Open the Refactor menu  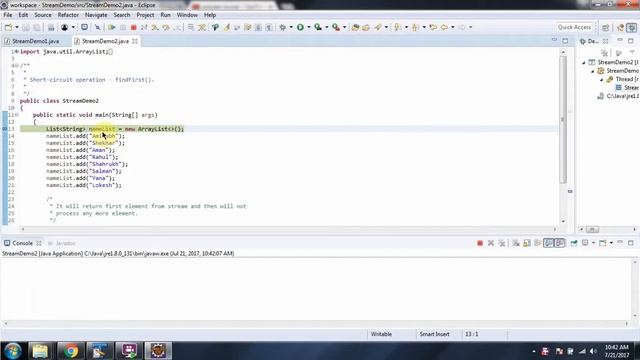tap(68, 15)
